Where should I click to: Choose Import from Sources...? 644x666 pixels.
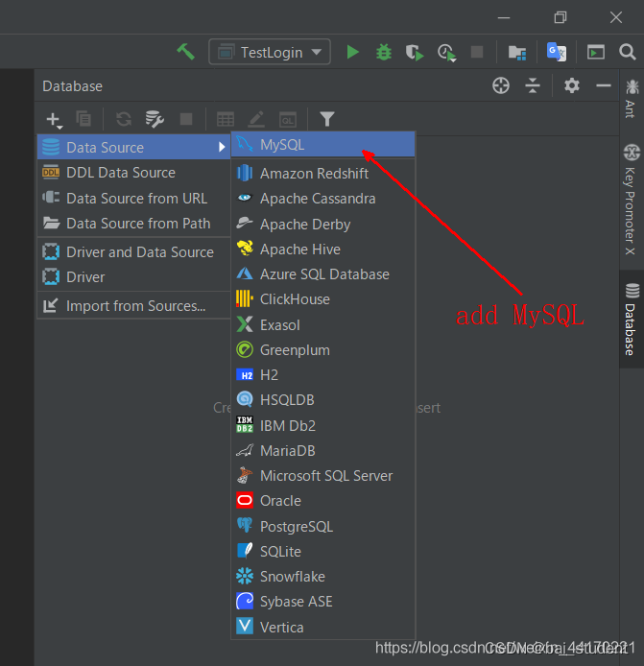coord(133,306)
